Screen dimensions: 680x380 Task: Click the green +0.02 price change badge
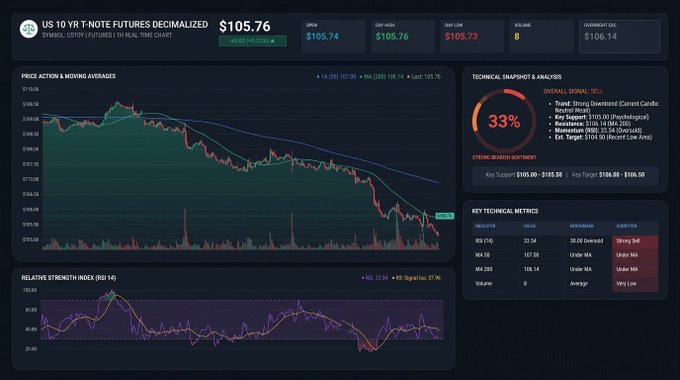point(252,41)
